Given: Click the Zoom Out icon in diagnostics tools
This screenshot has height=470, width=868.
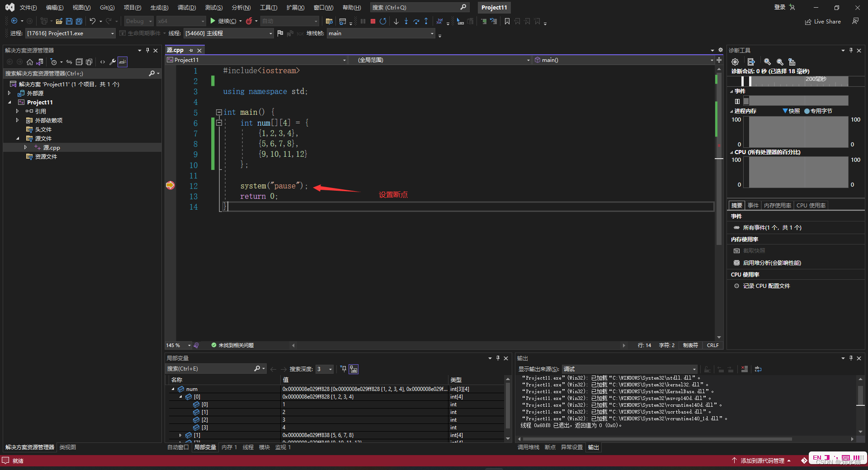Looking at the screenshot, I should pos(780,62).
